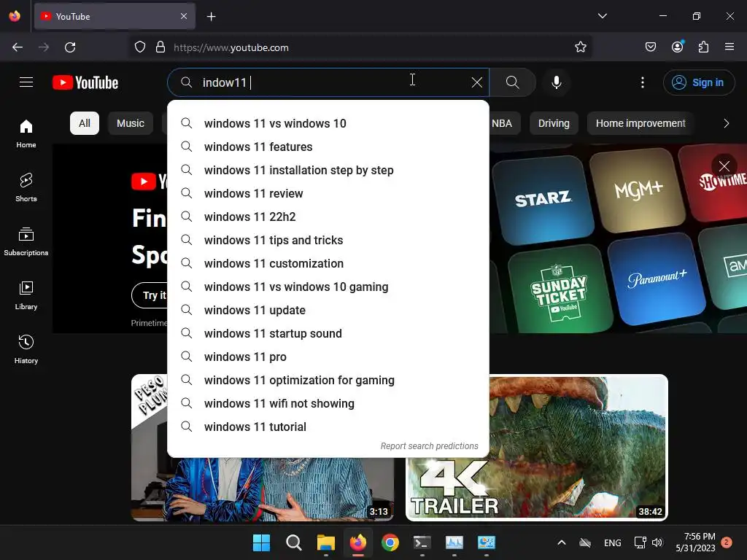The height and width of the screenshot is (560, 747).
Task: Open the clock and date panel
Action: pyautogui.click(x=695, y=542)
